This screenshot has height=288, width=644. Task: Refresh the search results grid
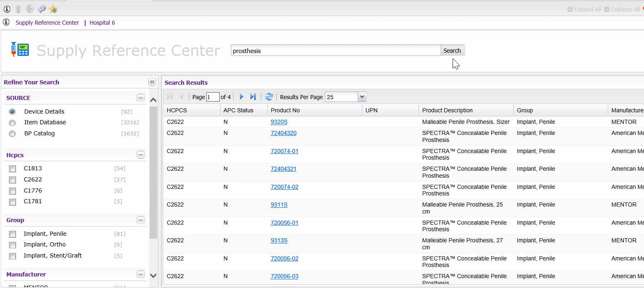269,97
